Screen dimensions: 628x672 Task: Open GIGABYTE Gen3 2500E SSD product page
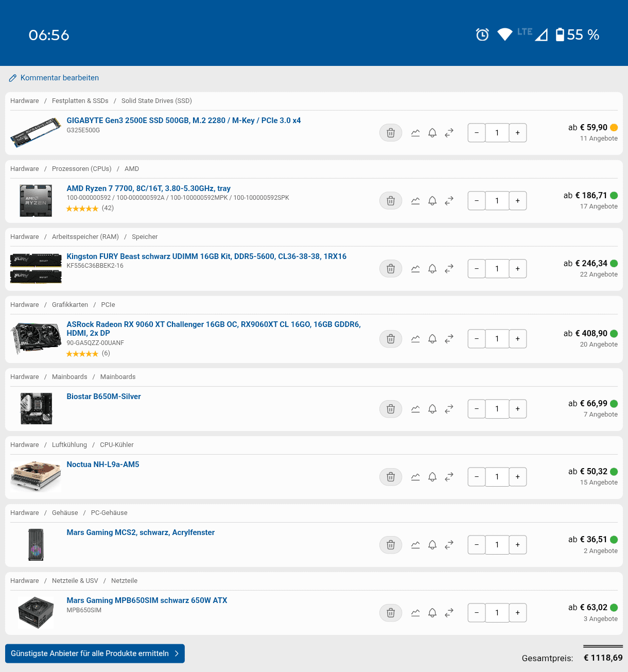(184, 120)
